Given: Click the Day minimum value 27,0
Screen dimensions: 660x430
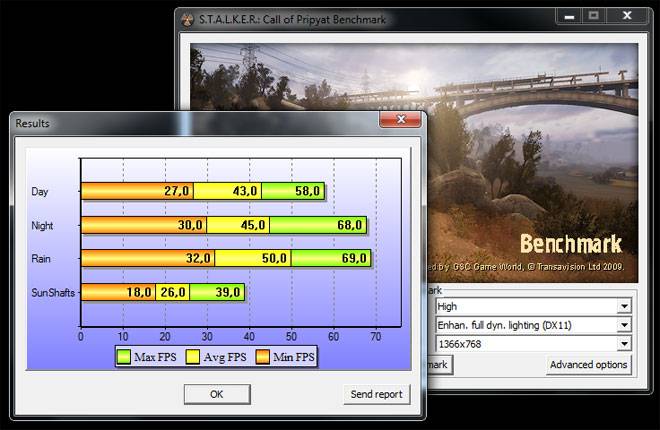Looking at the screenshot, I should [176, 191].
